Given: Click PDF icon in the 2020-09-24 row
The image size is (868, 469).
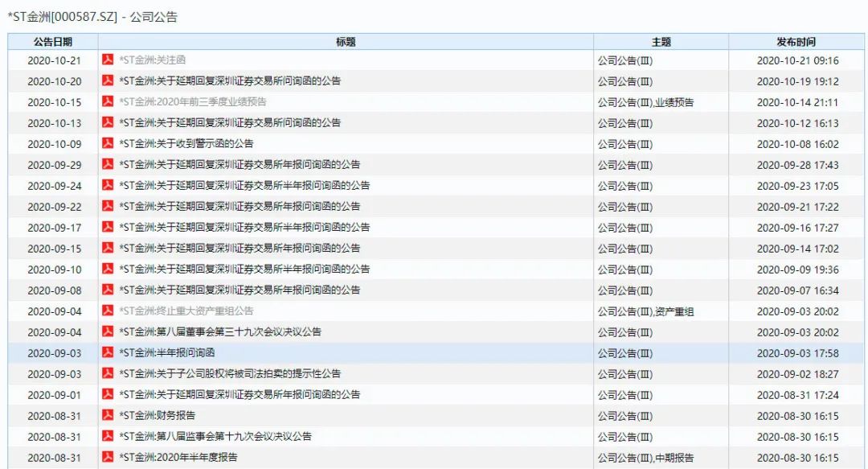Looking at the screenshot, I should coord(108,184).
